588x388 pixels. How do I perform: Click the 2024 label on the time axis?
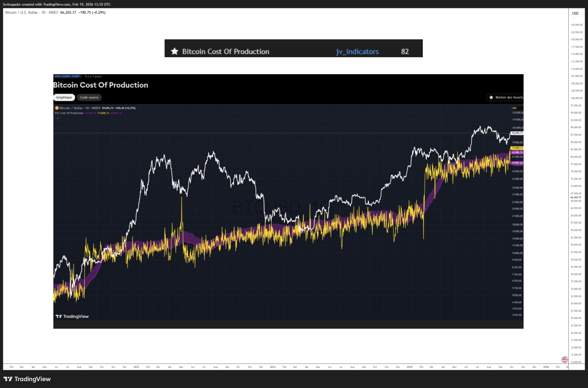[273, 367]
